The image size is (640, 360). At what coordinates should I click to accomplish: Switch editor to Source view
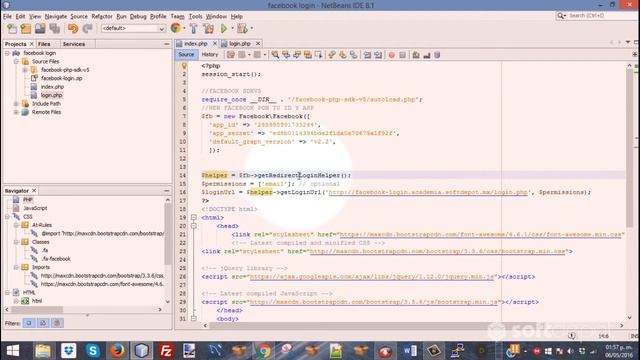(x=186, y=55)
